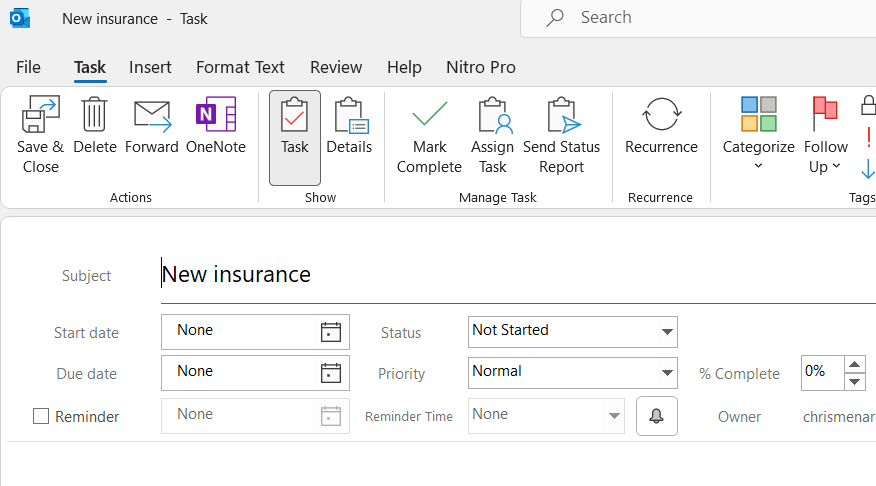
Task: Forward the task via envelope icon
Action: tap(151, 126)
